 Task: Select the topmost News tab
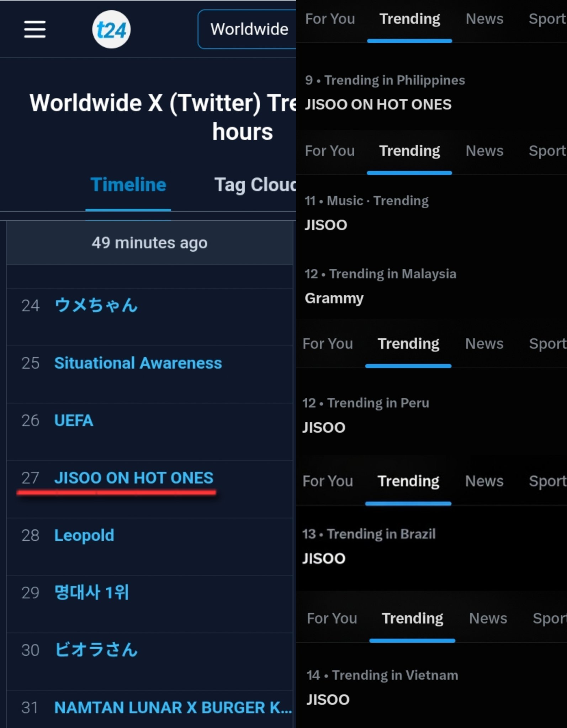tap(484, 19)
